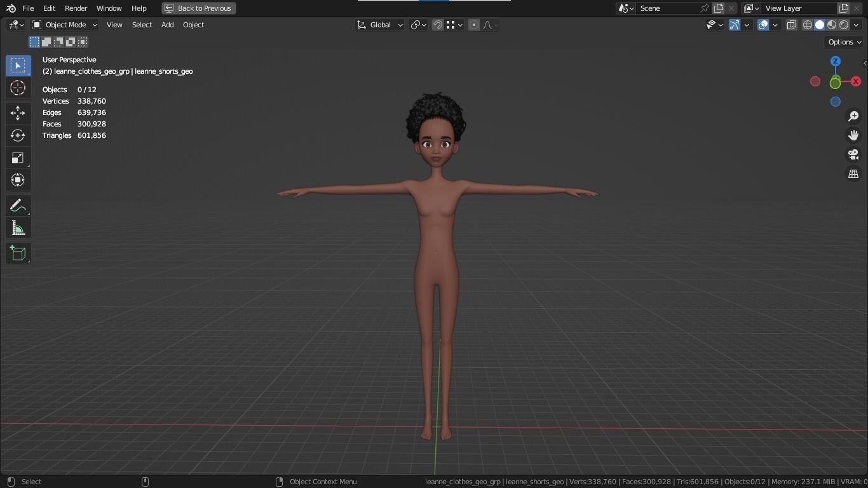Toggle X-ray mode
This screenshot has height=488, width=868.
coord(792,25)
